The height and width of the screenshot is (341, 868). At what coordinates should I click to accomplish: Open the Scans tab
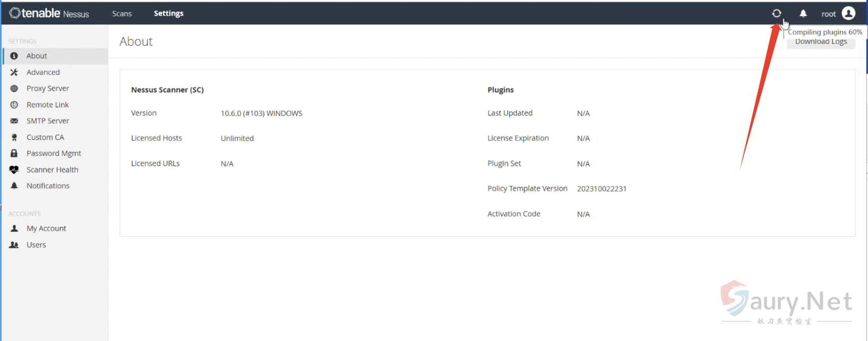(122, 14)
